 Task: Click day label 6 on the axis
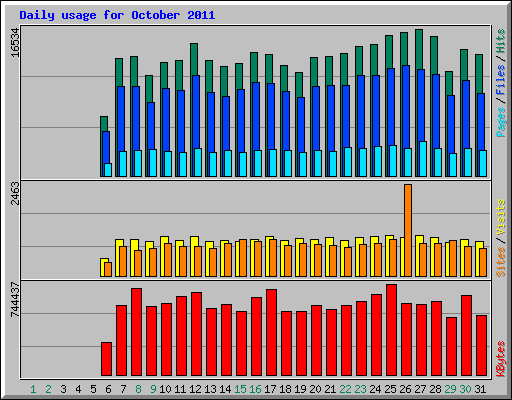(x=108, y=389)
